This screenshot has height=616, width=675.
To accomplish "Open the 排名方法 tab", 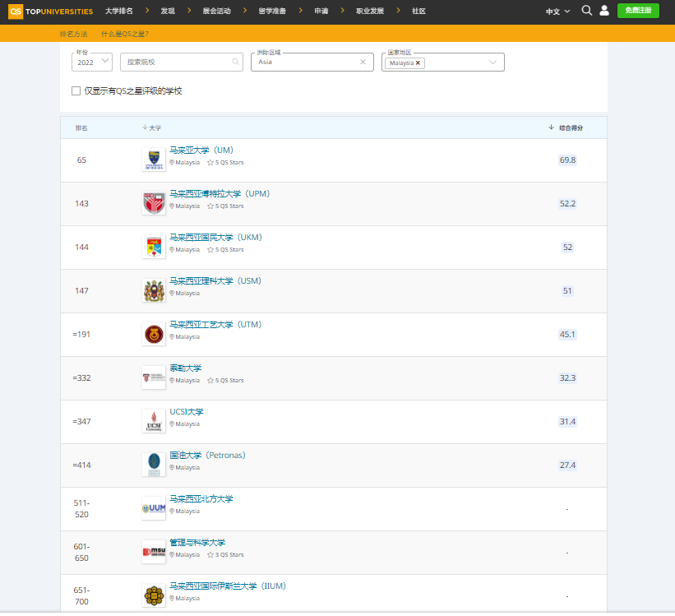I will pos(74,34).
